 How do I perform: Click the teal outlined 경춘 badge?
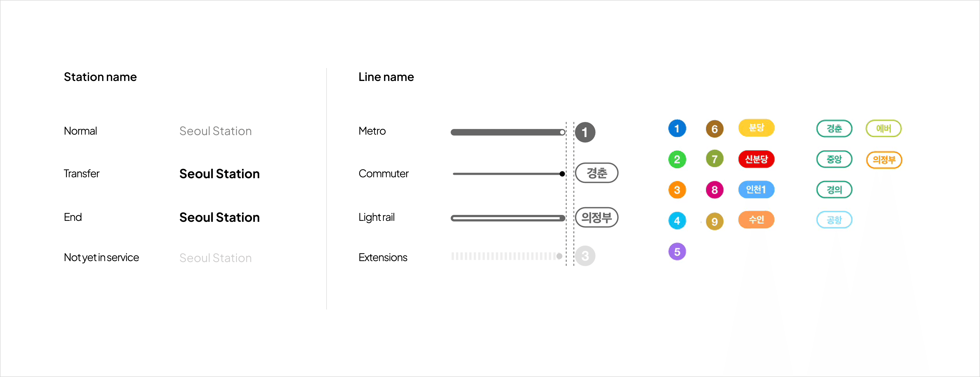pyautogui.click(x=834, y=129)
